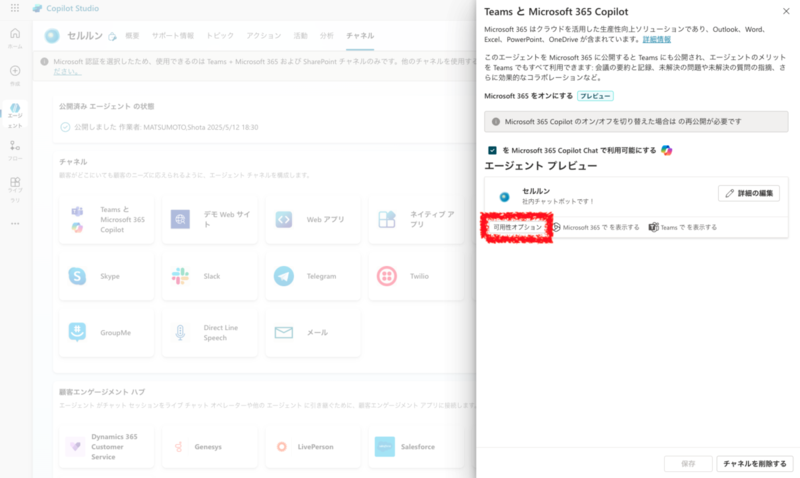Select the Salesforce engagement hub card
800x478 pixels.
(416, 446)
